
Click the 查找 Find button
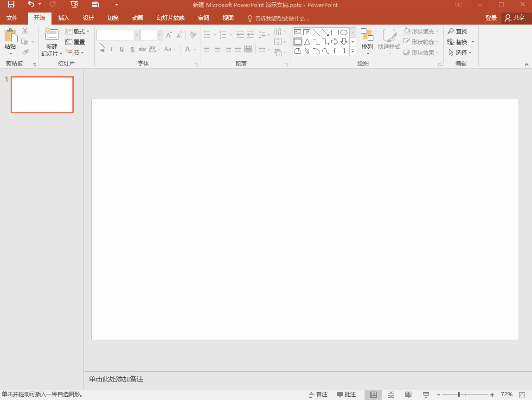(x=457, y=31)
